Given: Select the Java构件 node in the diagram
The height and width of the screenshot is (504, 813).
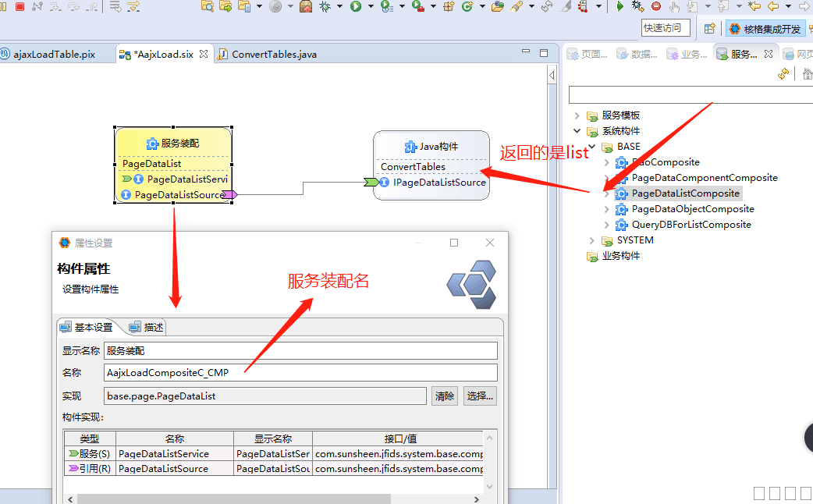Looking at the screenshot, I should [x=431, y=147].
